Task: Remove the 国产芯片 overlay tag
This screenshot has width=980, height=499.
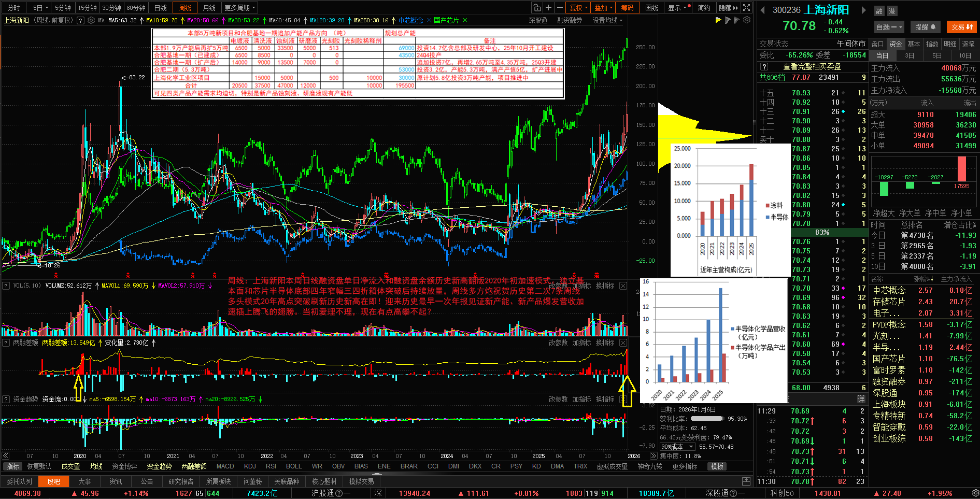Action: pos(465,20)
